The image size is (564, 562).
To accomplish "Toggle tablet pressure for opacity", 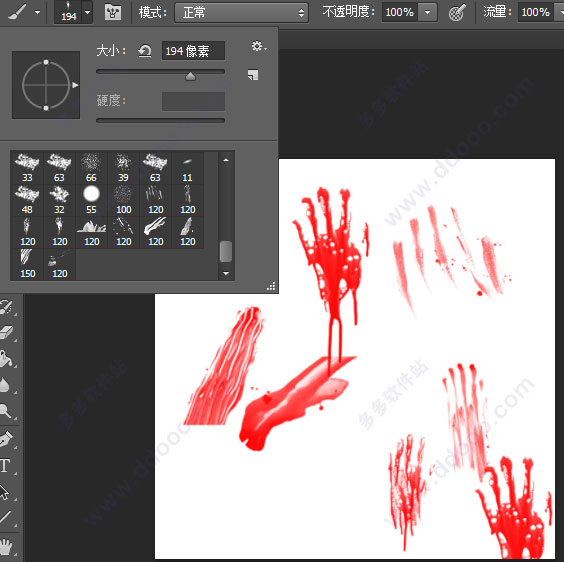I will (x=457, y=13).
